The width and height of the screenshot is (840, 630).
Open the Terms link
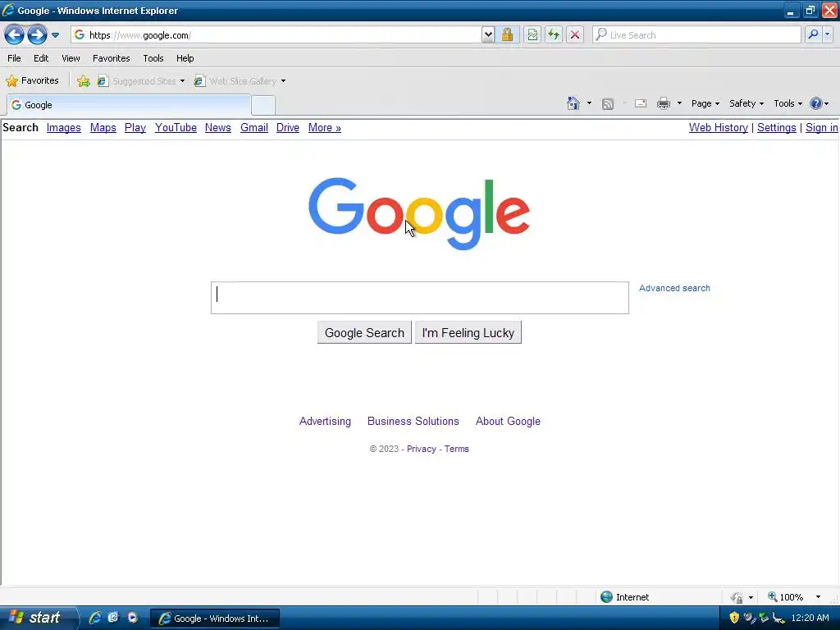point(456,449)
